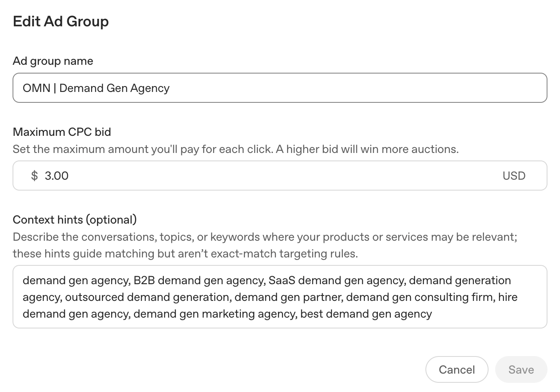Click the Save button
560x392 pixels.
[521, 369]
